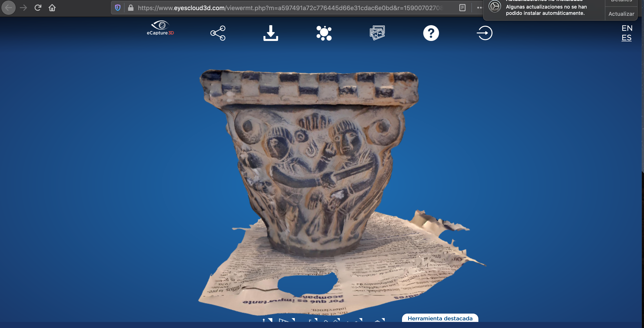Open the share model icon
Screen dimensions: 644x328
coord(218,33)
